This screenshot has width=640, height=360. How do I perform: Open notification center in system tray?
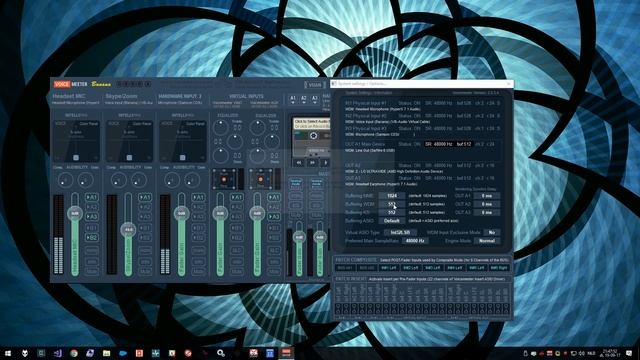(x=629, y=353)
